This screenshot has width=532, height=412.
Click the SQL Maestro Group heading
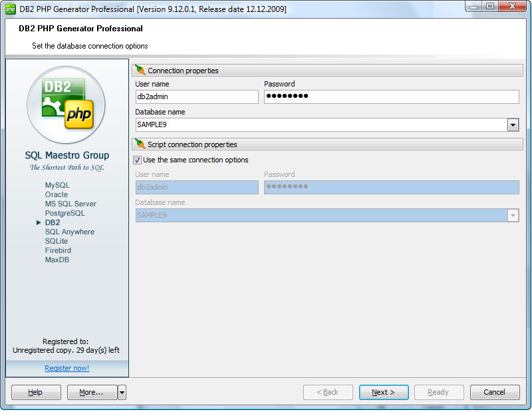point(67,156)
